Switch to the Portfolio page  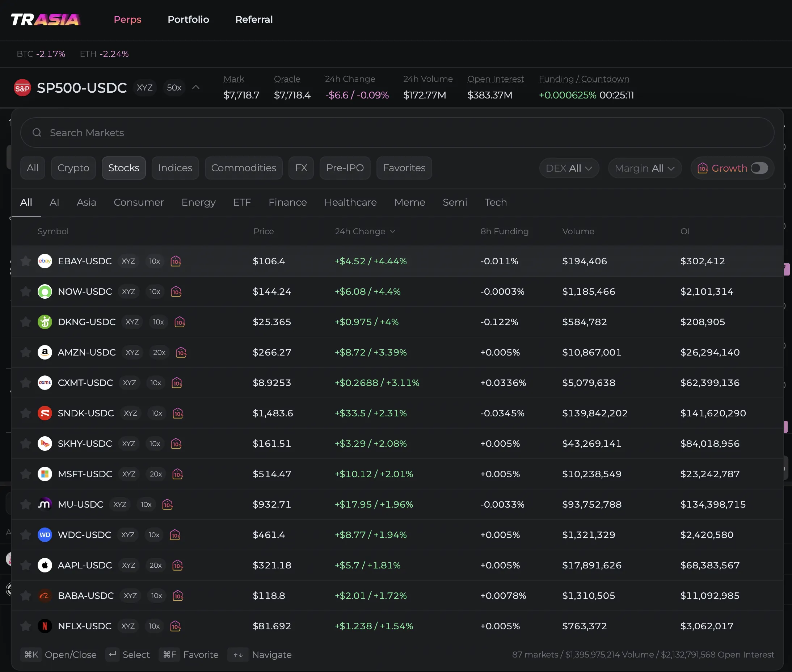(189, 20)
